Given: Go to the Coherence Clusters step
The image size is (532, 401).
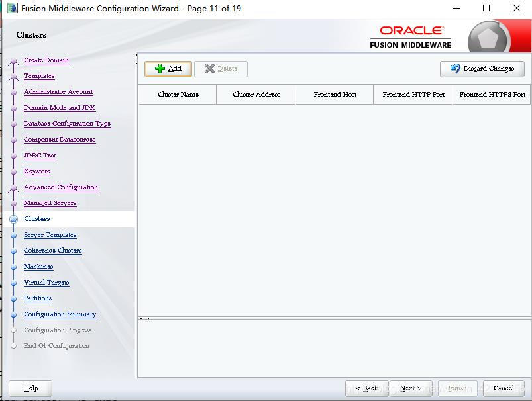Looking at the screenshot, I should coord(53,251).
